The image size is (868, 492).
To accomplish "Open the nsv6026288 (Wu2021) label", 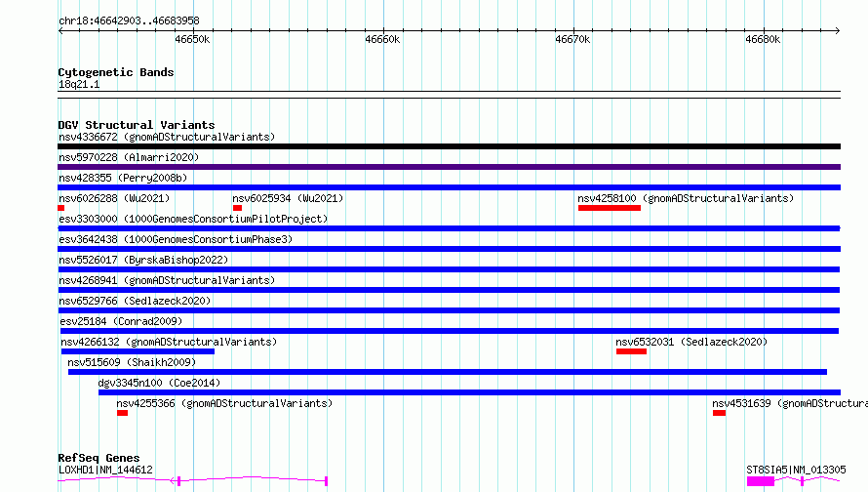I will [114, 198].
